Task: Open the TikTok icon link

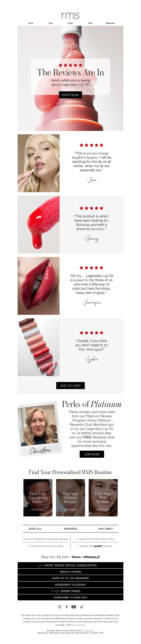Action: pos(81,607)
